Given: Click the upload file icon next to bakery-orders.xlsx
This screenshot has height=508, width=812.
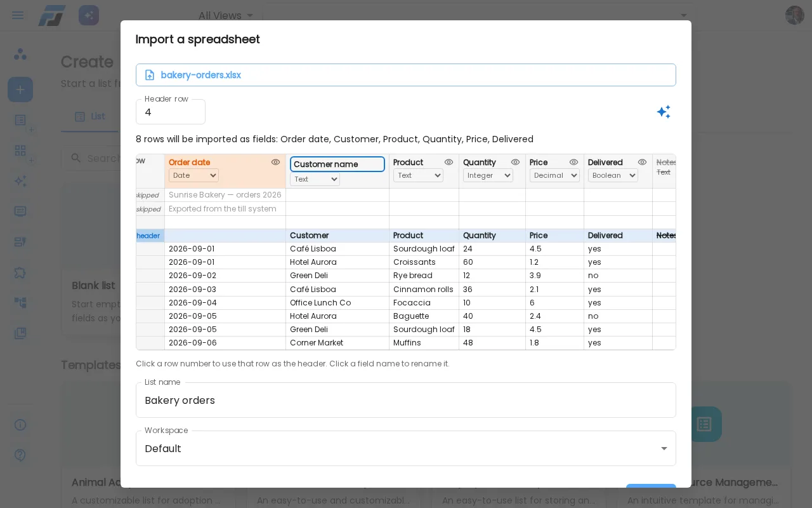Looking at the screenshot, I should (150, 75).
